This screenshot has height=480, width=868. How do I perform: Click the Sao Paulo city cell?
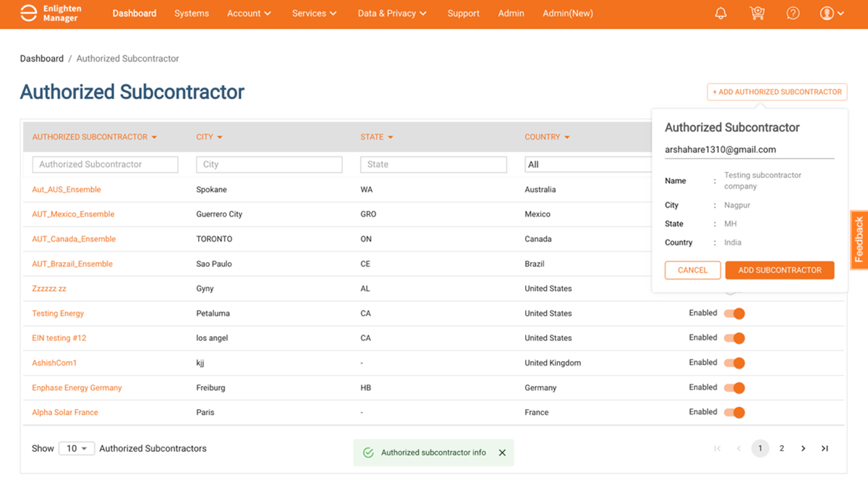(x=214, y=264)
